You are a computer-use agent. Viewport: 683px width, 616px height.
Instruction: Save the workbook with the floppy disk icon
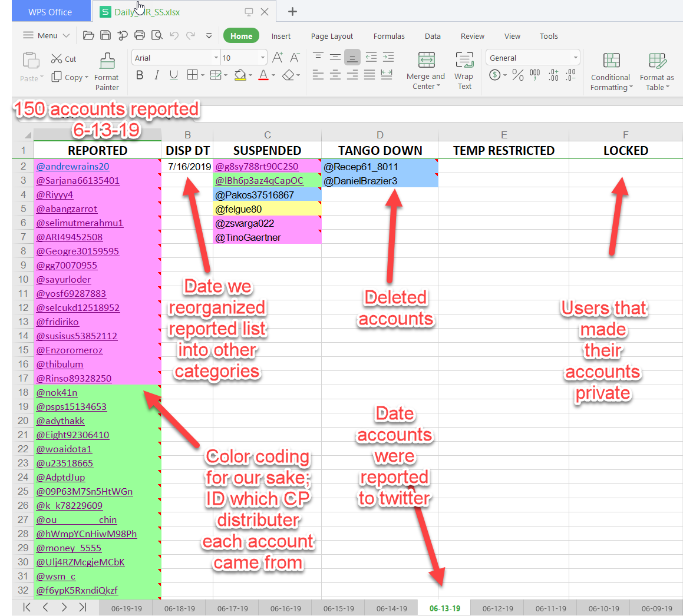[105, 36]
